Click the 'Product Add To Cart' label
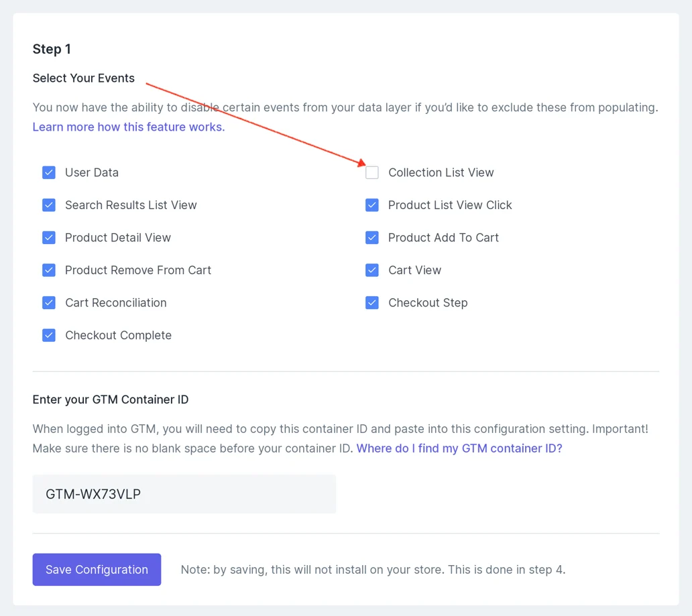 443,238
